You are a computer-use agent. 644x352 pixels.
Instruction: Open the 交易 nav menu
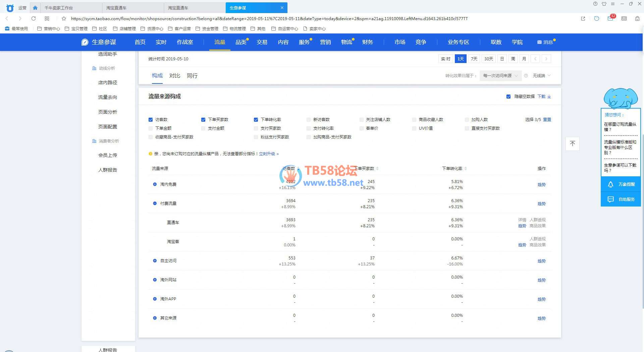click(x=262, y=42)
